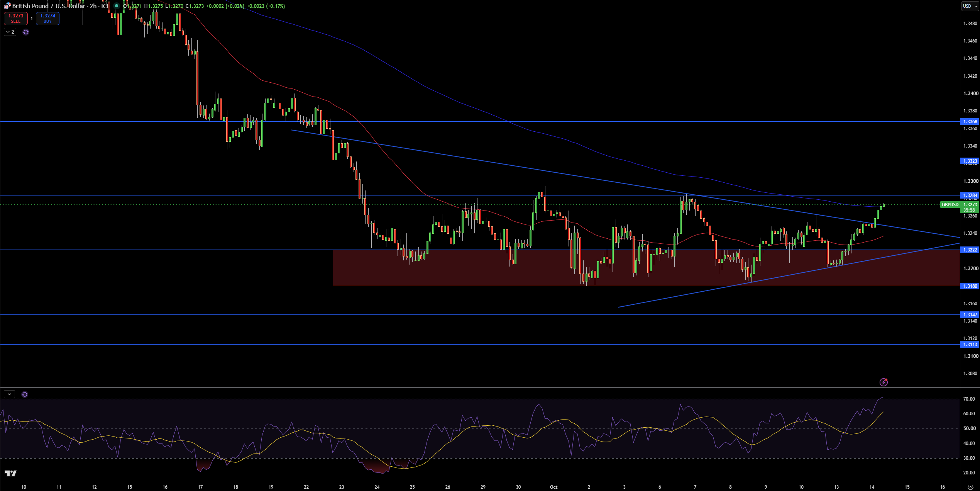This screenshot has width=980, height=491.
Task: Collapse the RSI pane legend chevron
Action: coord(9,394)
